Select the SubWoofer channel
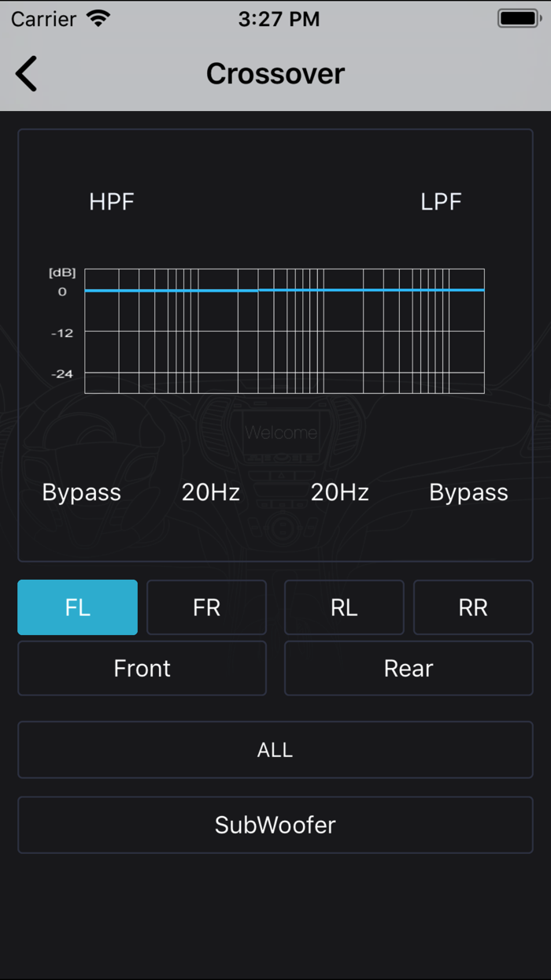The width and height of the screenshot is (551, 980). [x=275, y=825]
